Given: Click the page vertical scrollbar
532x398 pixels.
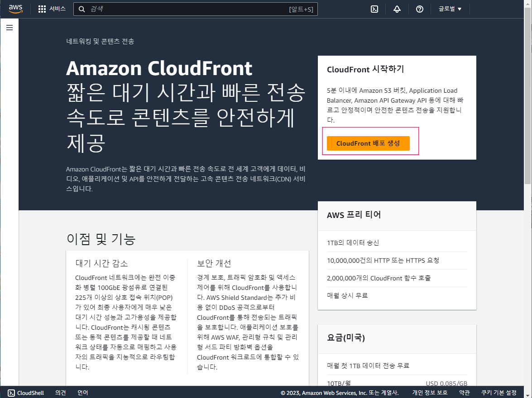Looking at the screenshot, I should point(527,95).
